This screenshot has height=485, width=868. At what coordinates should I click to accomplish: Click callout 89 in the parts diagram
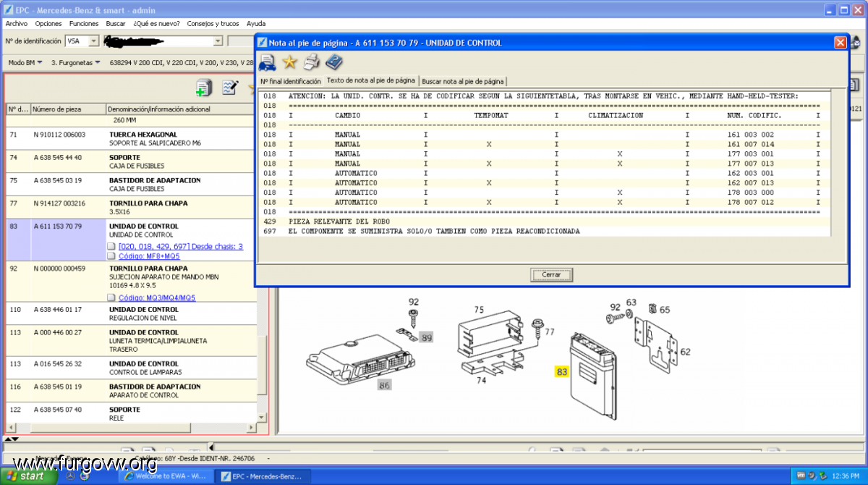coord(427,337)
